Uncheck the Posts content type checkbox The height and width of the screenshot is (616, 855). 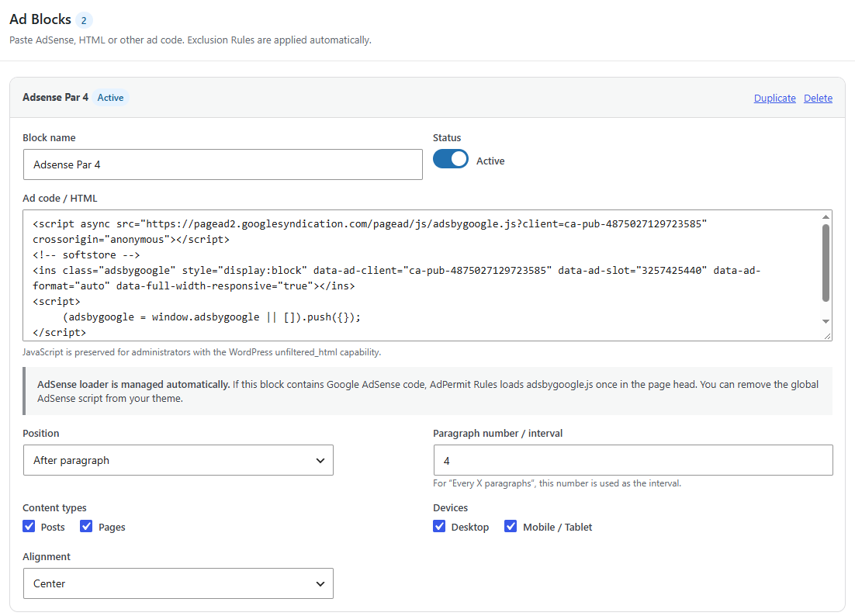tap(29, 526)
